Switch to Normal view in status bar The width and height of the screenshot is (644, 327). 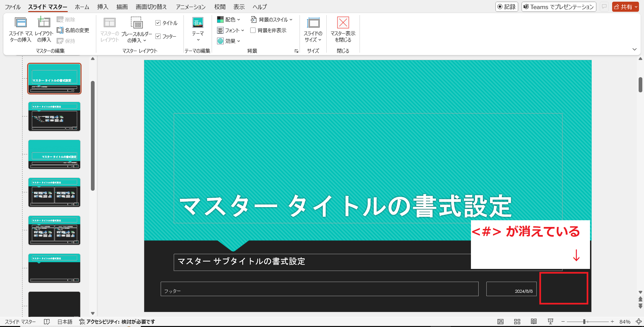(500, 322)
